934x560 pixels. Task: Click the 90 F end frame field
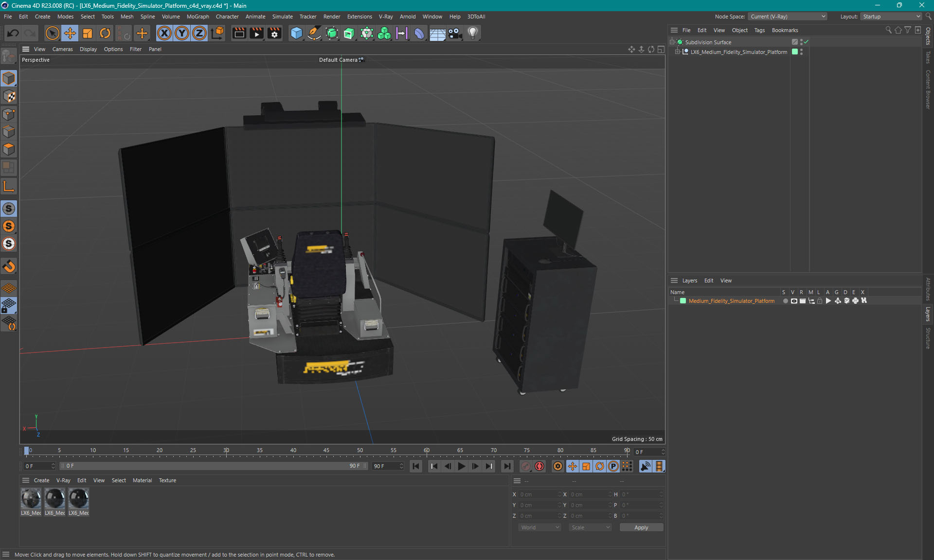[388, 466]
